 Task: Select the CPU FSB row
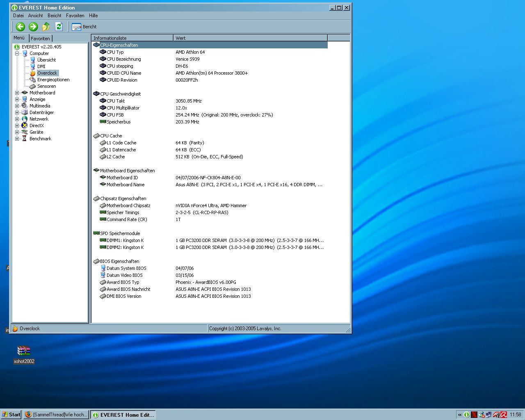coord(210,115)
